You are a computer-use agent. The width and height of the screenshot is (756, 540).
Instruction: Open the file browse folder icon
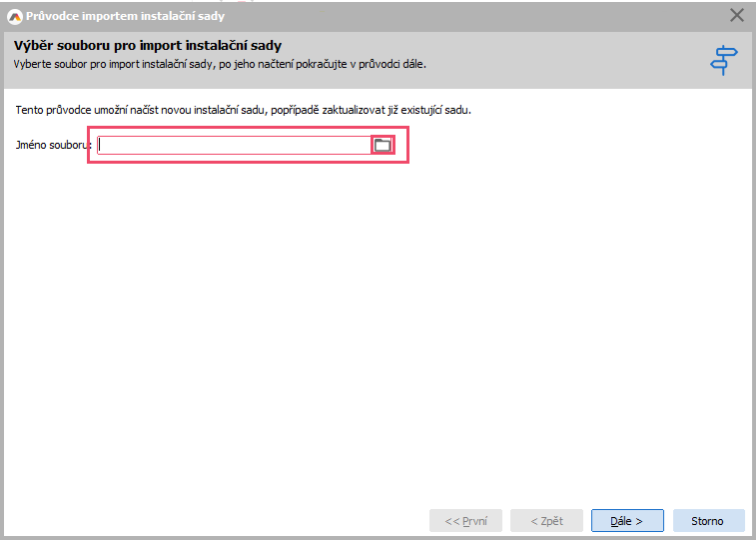(x=382, y=146)
